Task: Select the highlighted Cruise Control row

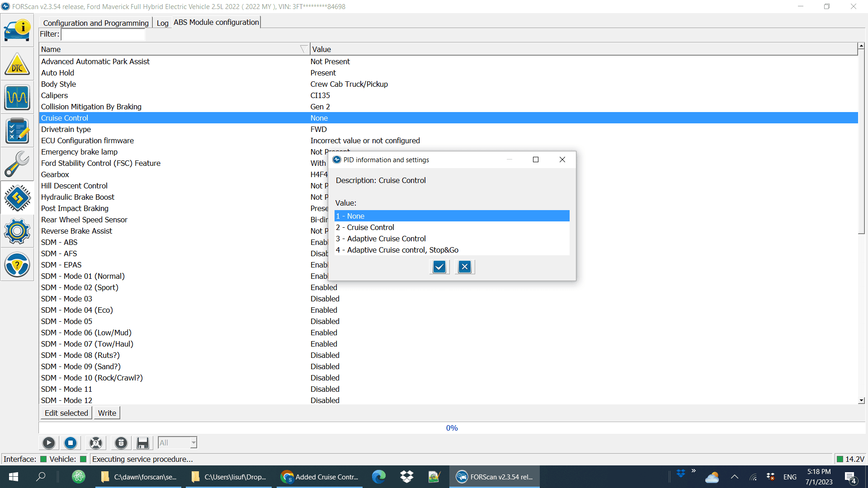Action: click(x=448, y=118)
